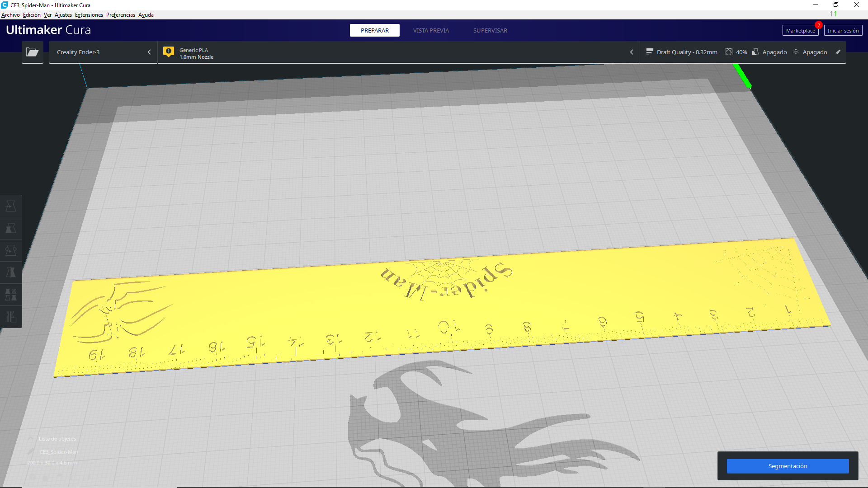Select the Scale tool
This screenshot has width=868, height=488.
(x=11, y=228)
